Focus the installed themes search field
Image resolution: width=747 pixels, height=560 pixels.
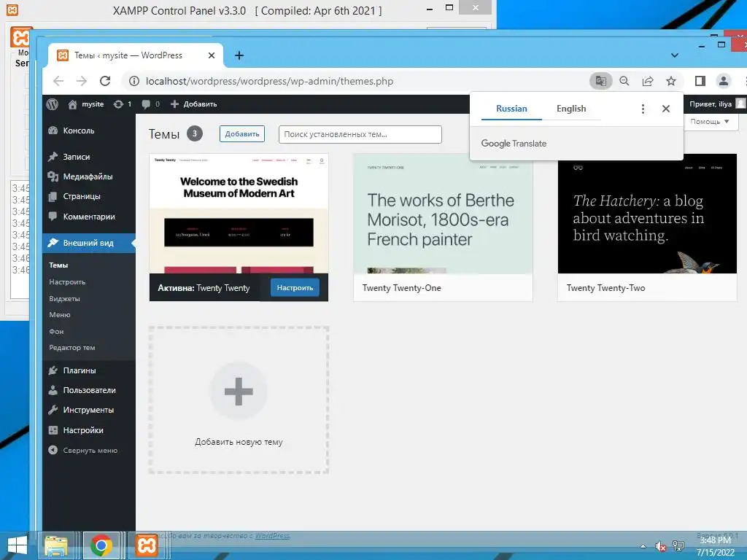pos(360,134)
